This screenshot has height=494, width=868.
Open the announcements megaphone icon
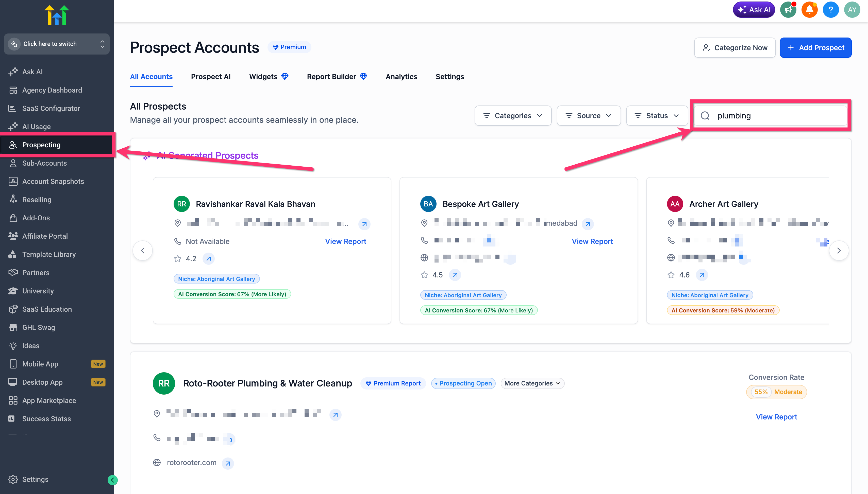pos(788,9)
